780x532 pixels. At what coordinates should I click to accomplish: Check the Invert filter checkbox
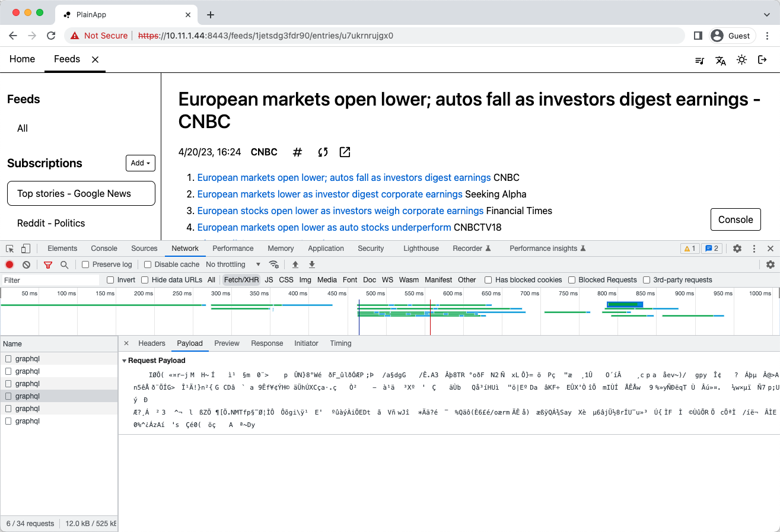(x=110, y=280)
